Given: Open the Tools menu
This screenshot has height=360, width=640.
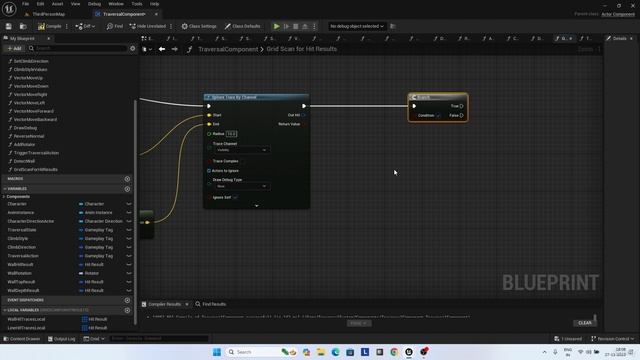Looking at the screenshot, I should click(x=137, y=4).
